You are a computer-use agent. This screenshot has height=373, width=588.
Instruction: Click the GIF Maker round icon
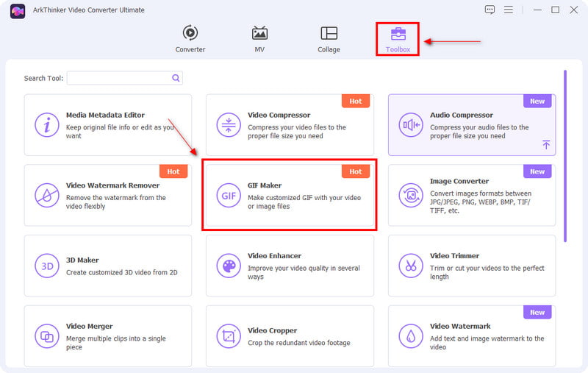(x=229, y=195)
